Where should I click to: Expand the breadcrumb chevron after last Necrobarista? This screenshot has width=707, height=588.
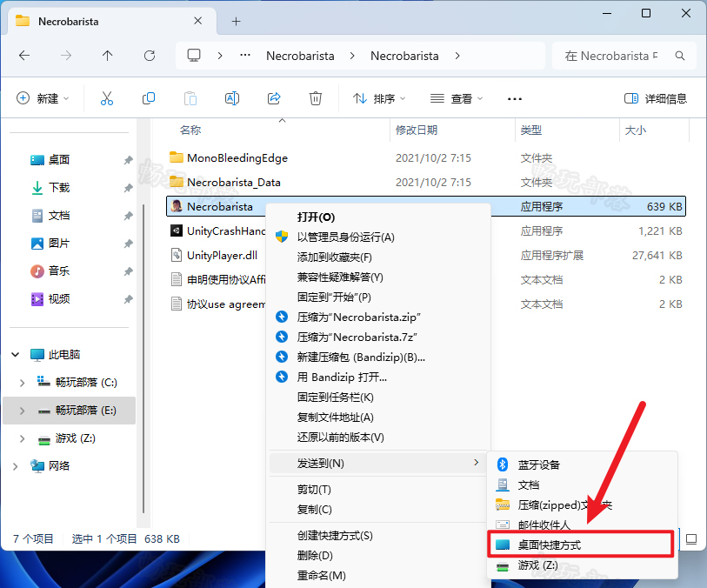(457, 56)
